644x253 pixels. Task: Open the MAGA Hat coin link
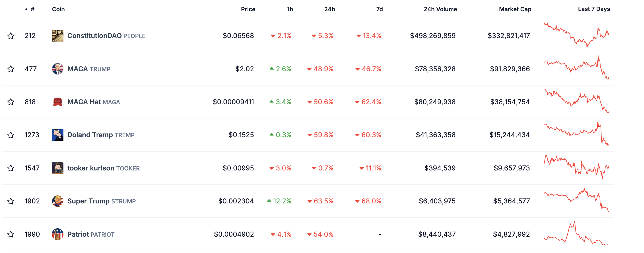coord(84,102)
